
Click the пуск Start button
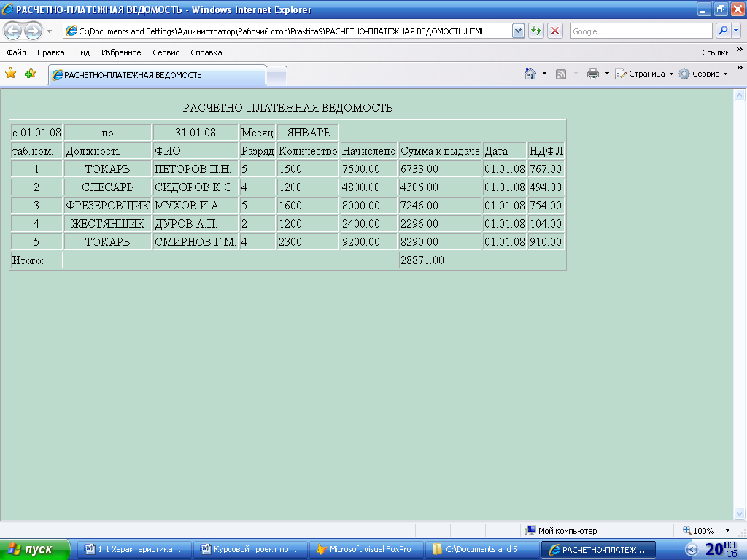coord(34,550)
